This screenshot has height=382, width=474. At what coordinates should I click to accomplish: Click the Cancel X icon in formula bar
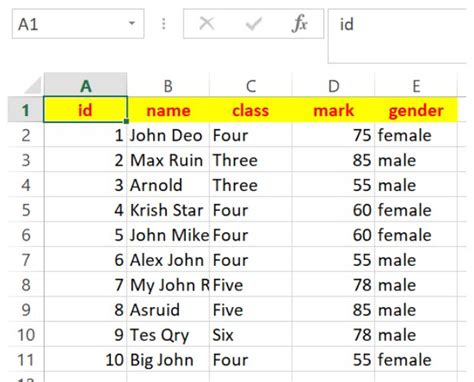pyautogui.click(x=207, y=24)
